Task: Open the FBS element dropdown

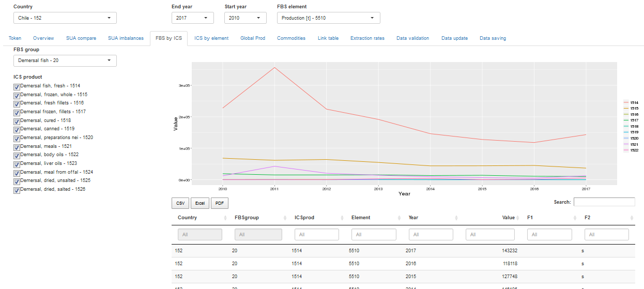Action: (x=328, y=18)
